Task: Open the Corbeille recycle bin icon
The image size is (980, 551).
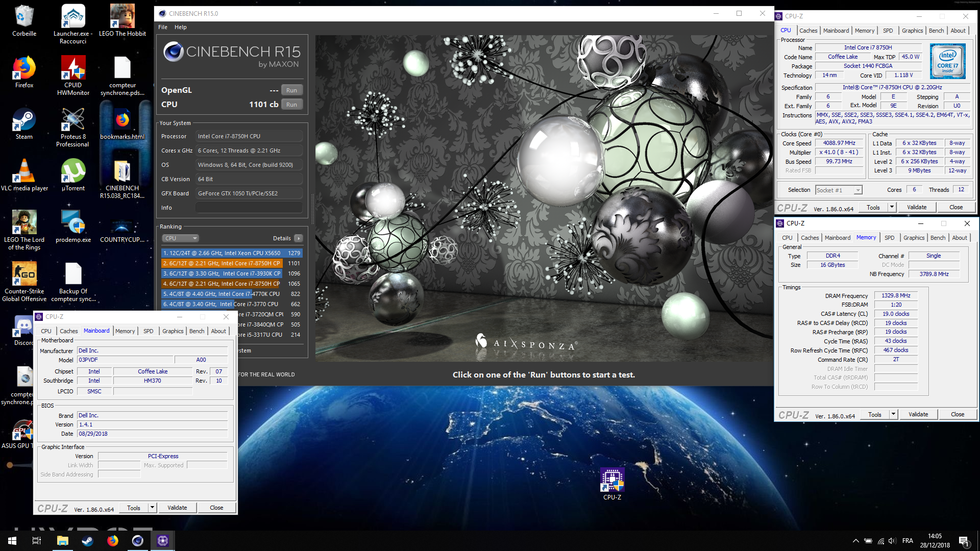Action: click(24, 21)
